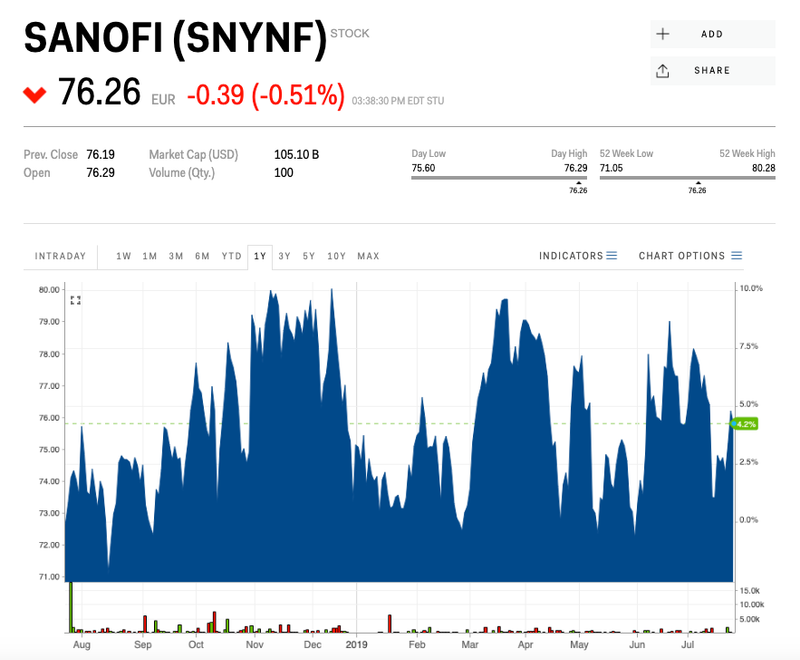The image size is (800, 660).
Task: Click the share upload arrow icon
Action: tap(662, 71)
